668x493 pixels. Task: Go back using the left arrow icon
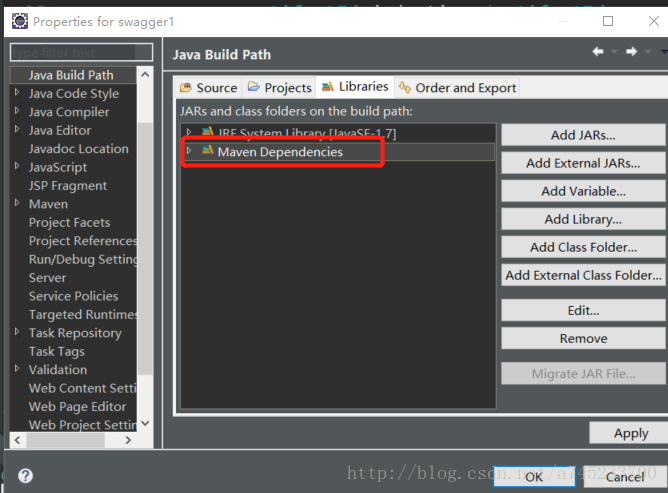pos(598,52)
